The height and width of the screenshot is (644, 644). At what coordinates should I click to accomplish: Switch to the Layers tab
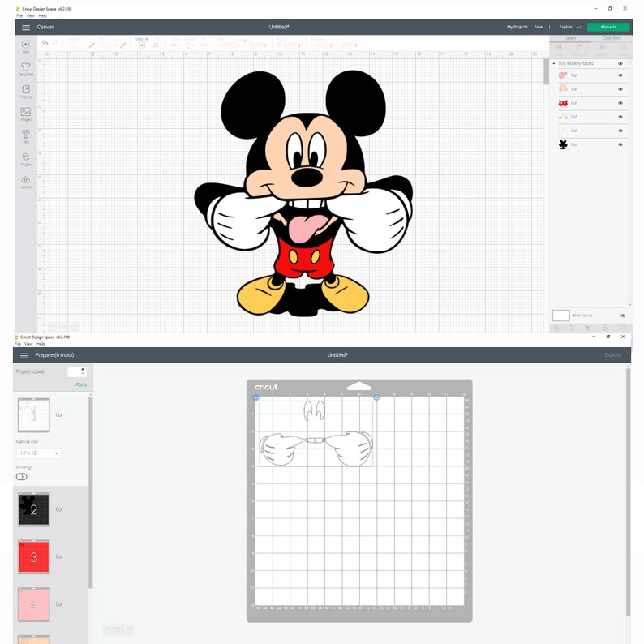(x=570, y=38)
